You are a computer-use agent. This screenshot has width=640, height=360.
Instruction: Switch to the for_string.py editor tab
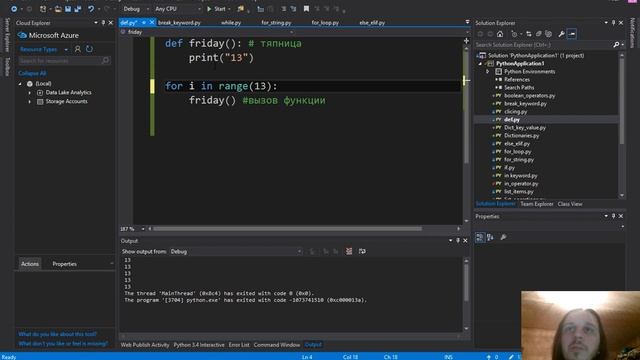276,23
